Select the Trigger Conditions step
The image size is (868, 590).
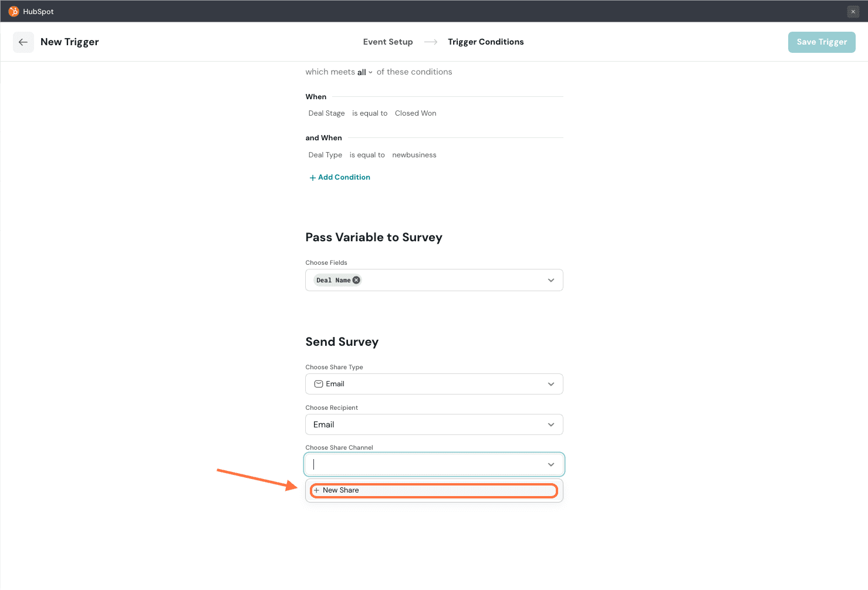(x=485, y=42)
